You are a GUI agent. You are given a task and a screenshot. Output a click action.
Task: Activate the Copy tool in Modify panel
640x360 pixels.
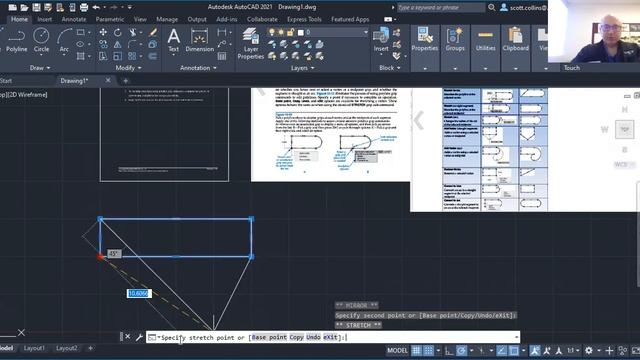coord(103,44)
